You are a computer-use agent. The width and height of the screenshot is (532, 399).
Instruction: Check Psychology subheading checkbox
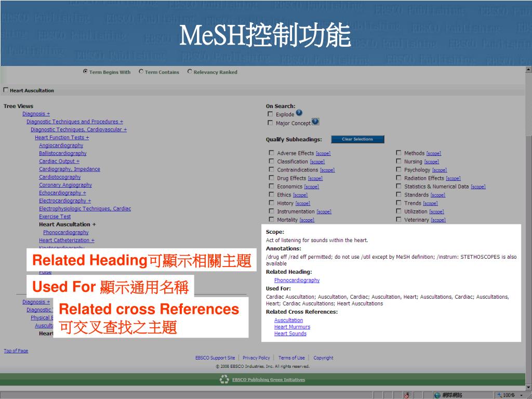click(398, 169)
